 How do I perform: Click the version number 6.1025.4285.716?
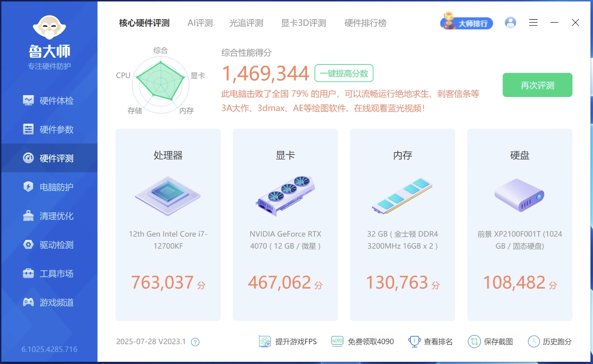(49, 349)
